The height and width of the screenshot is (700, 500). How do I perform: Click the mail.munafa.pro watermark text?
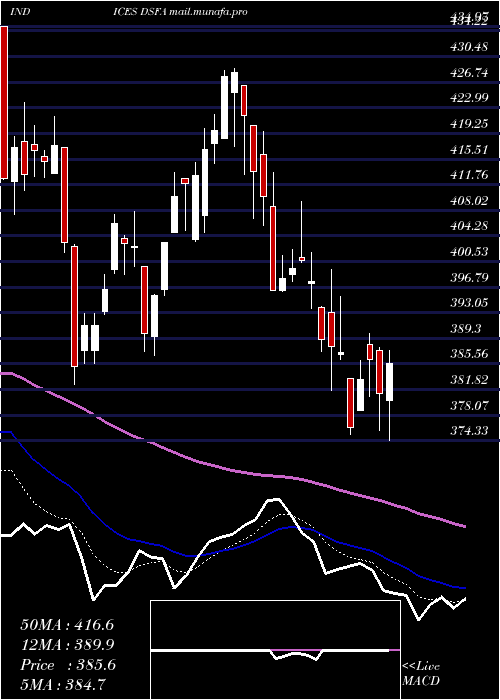pos(208,12)
